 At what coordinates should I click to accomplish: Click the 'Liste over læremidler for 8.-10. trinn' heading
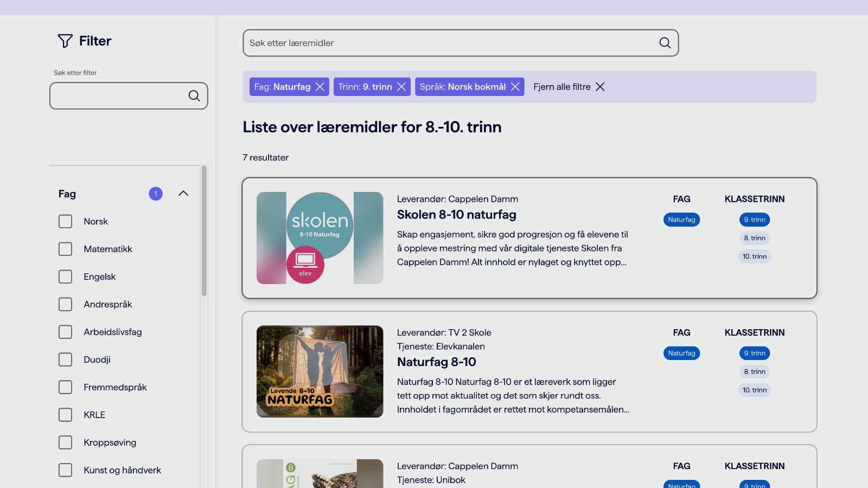(372, 127)
